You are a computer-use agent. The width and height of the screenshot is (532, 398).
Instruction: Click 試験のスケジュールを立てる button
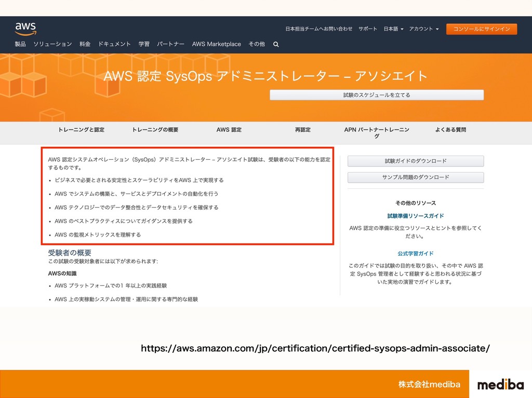pos(377,95)
